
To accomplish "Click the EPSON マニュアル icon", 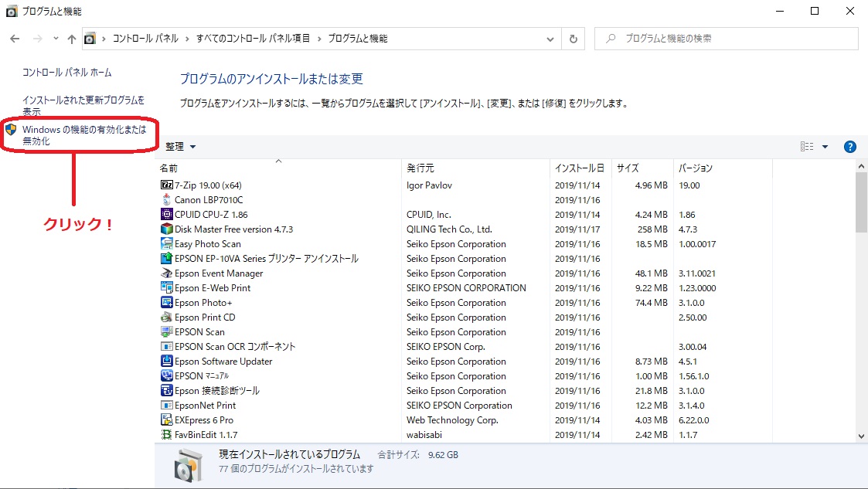I will pos(167,375).
